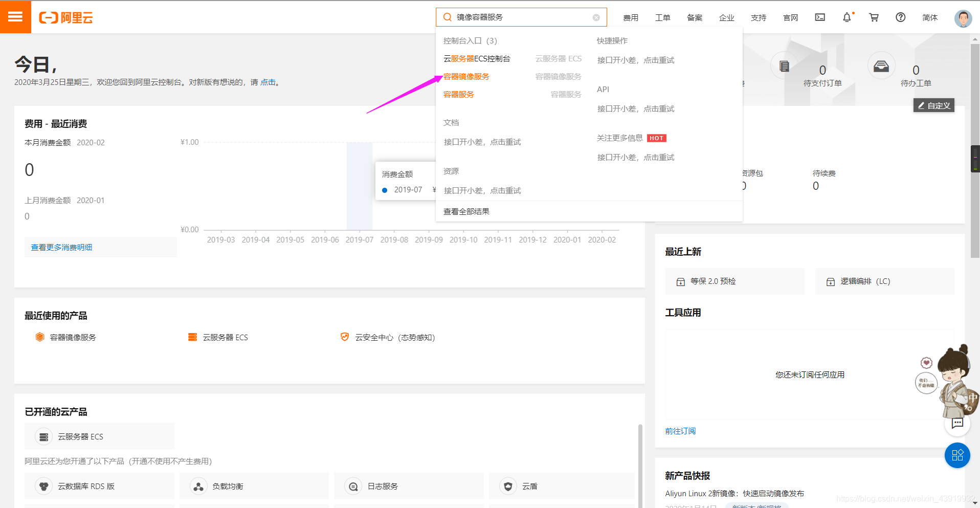Click 云盾 shield icon
Viewport: 980px width, 508px height.
click(508, 486)
